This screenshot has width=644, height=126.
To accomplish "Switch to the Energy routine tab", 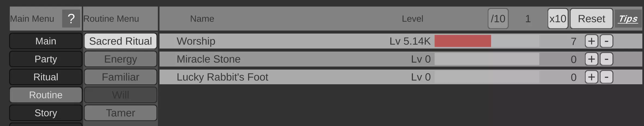I will [121, 59].
